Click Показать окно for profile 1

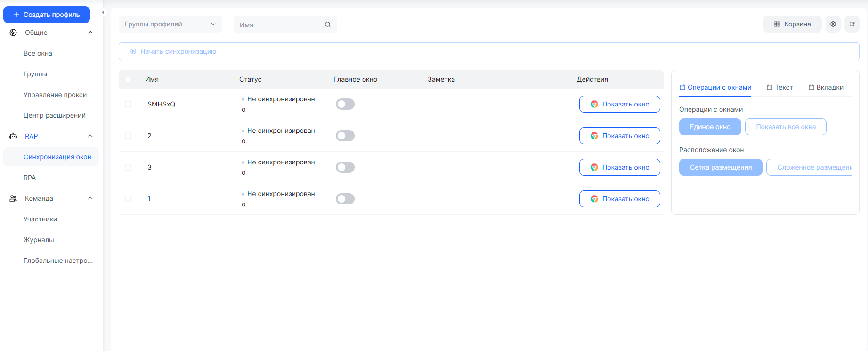(619, 199)
